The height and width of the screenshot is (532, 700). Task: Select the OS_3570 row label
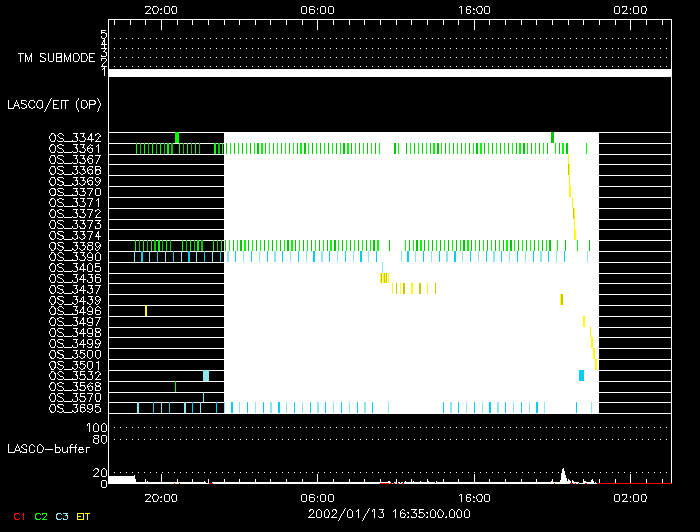point(75,398)
